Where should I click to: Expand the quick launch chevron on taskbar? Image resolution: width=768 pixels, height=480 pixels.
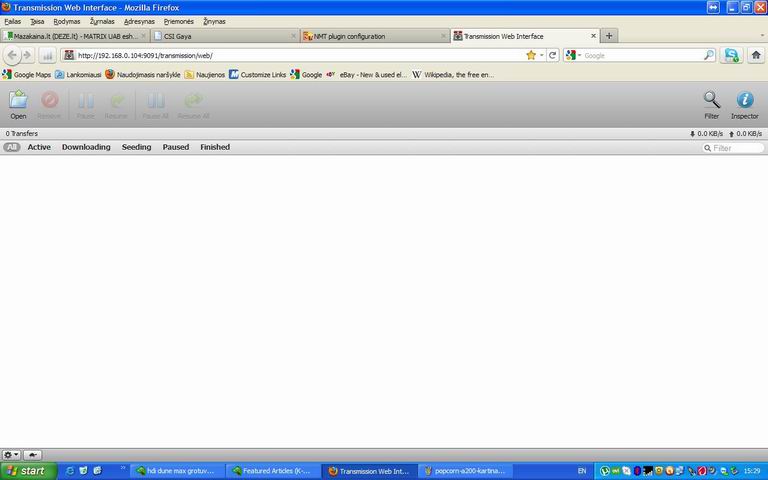[122, 468]
